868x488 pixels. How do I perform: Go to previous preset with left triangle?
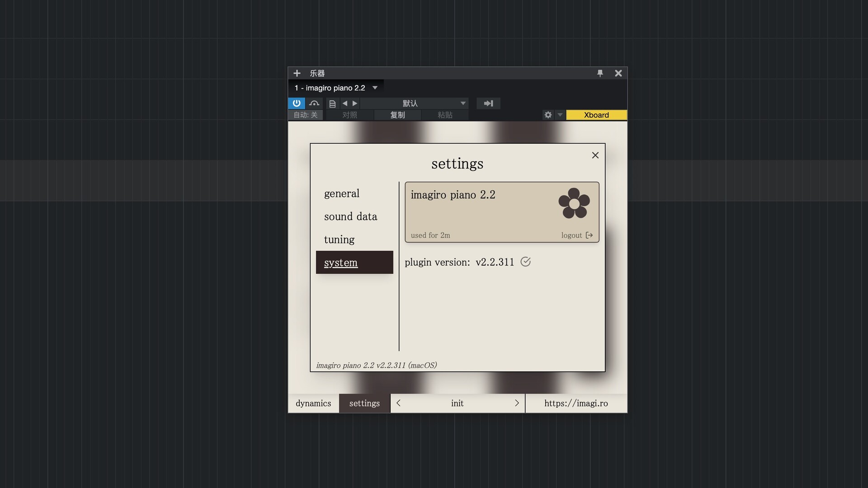[345, 103]
